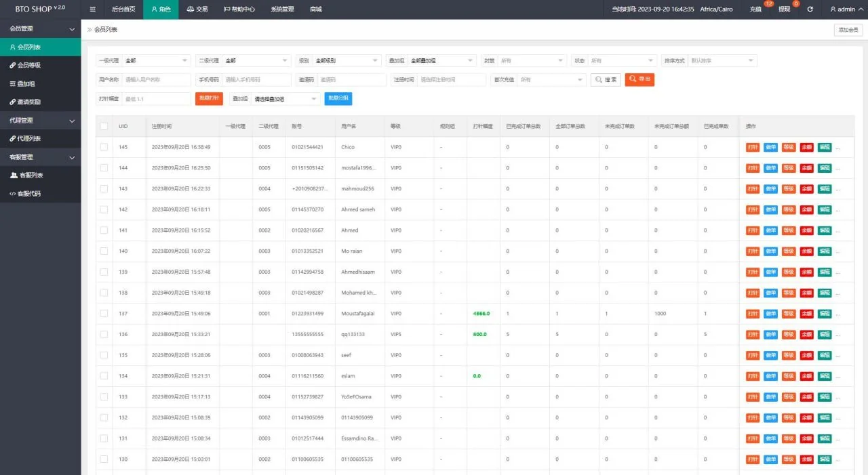Click the 添加会员 button
Image resolution: width=868 pixels, height=475 pixels.
848,30
